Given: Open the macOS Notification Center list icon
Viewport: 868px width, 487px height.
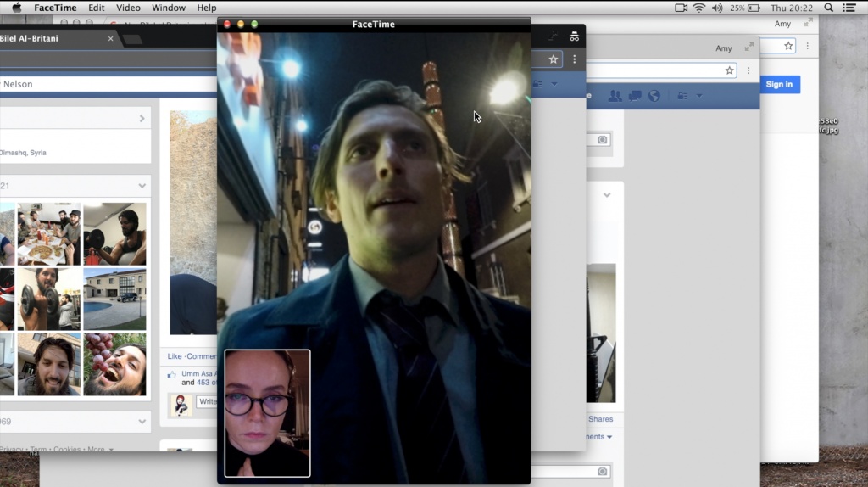Looking at the screenshot, I should tap(849, 8).
